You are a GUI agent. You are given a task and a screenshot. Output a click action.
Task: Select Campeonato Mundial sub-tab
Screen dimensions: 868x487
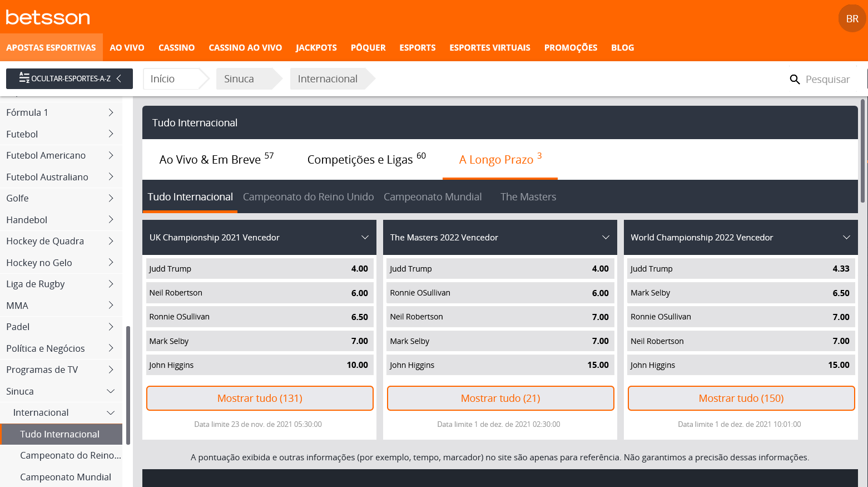tap(433, 196)
